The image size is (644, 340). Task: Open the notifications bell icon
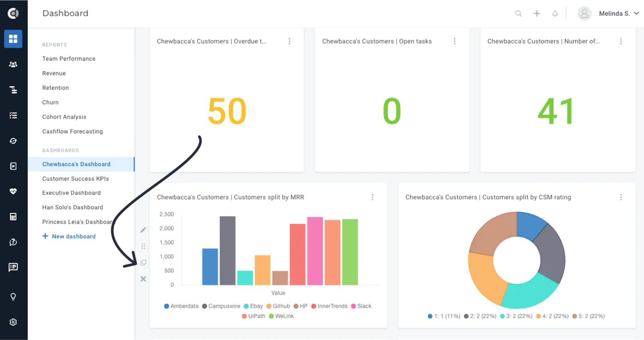pos(555,14)
